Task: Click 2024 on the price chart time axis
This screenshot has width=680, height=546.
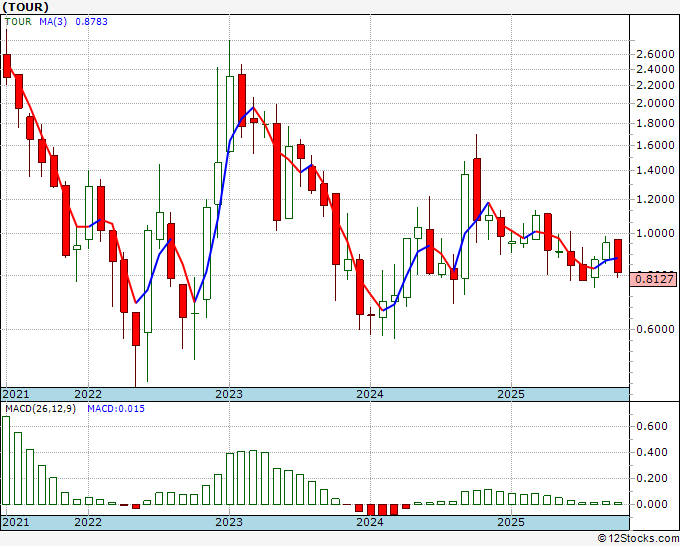Action: [370, 394]
